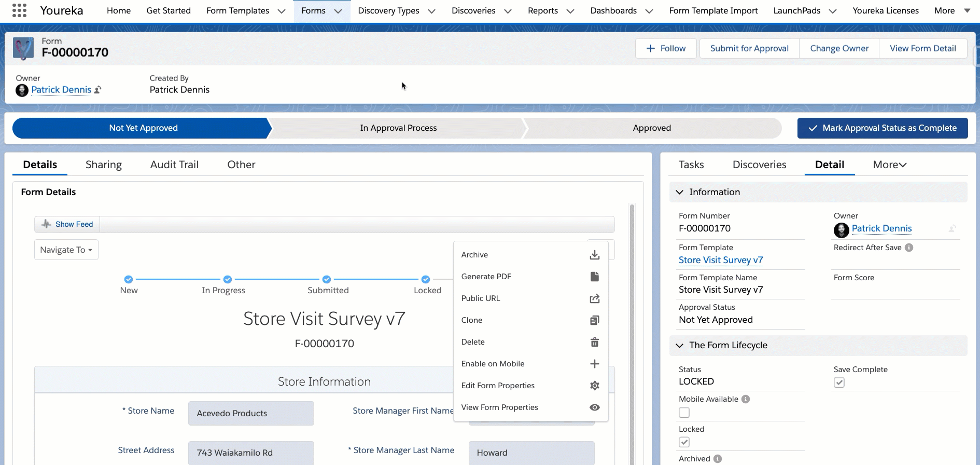Select the Approved path stage
Viewport: 980px width, 465px height.
pyautogui.click(x=652, y=128)
